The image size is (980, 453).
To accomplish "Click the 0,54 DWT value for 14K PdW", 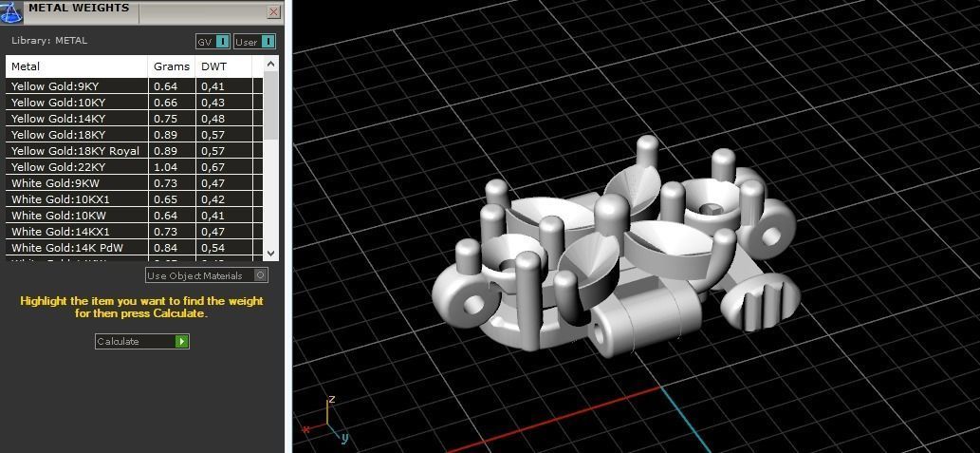I will [x=213, y=248].
